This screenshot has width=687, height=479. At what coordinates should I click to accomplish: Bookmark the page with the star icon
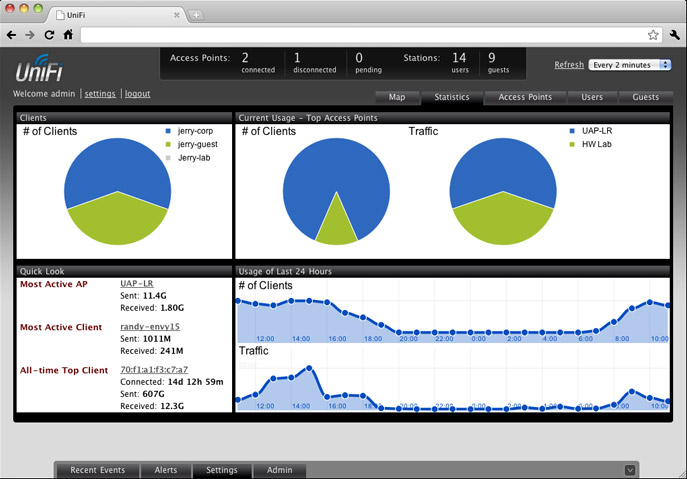[653, 35]
